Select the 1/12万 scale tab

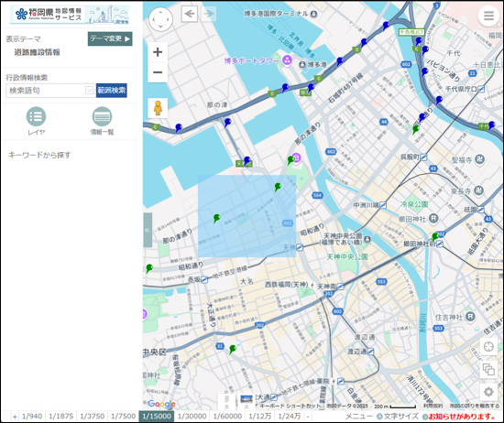[260, 417]
